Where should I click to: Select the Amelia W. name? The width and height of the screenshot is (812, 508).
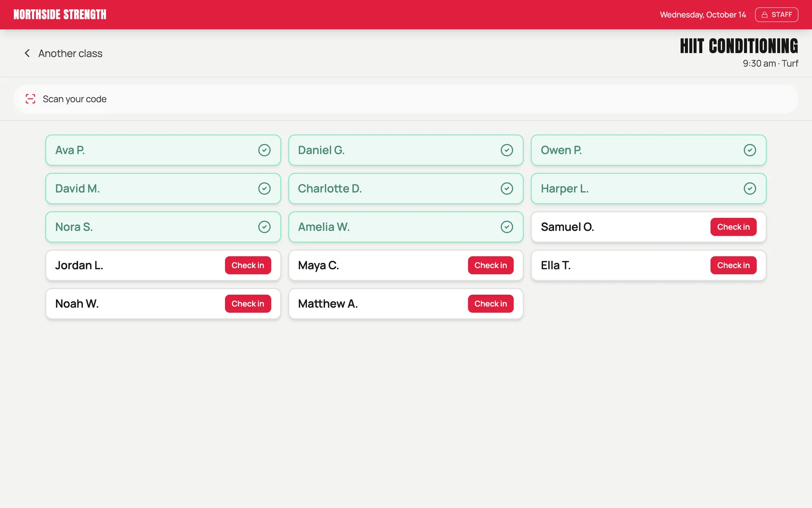click(324, 227)
